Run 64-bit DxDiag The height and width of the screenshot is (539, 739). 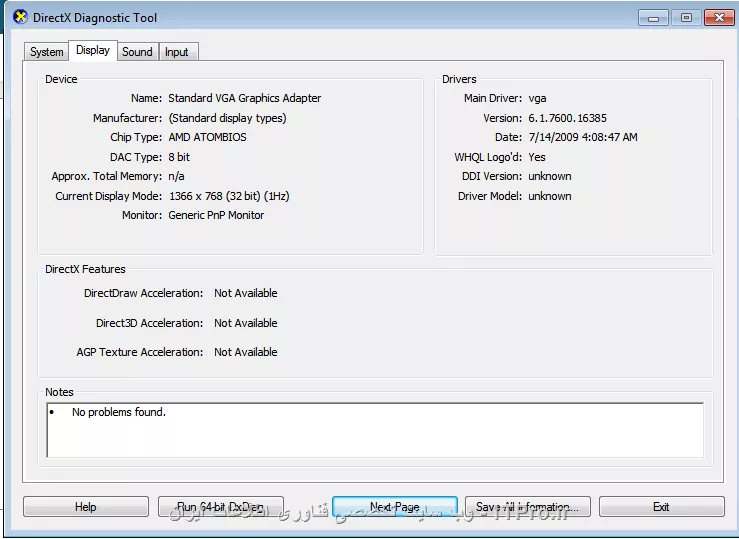[x=221, y=507]
